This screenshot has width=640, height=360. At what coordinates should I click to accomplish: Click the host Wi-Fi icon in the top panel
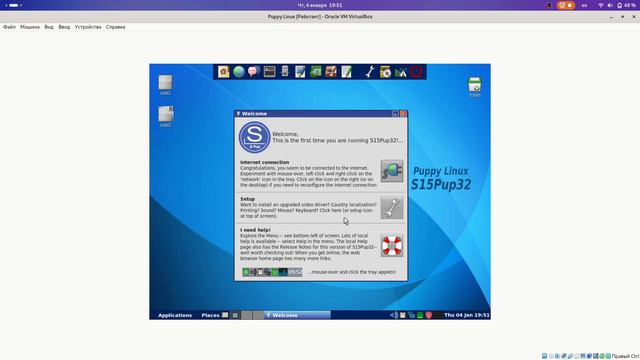click(601, 5)
